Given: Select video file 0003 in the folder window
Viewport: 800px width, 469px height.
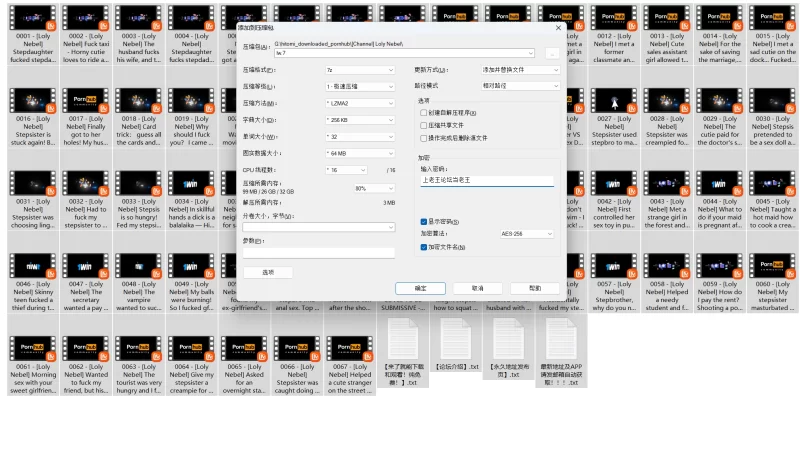Looking at the screenshot, I should tap(139, 34).
